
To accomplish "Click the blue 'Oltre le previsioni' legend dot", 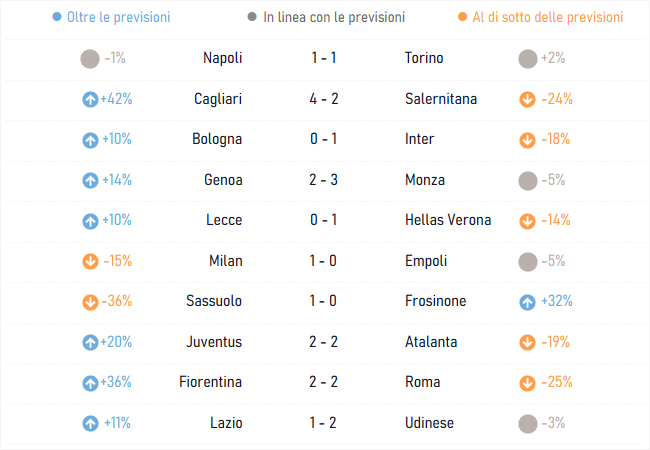I will [57, 17].
